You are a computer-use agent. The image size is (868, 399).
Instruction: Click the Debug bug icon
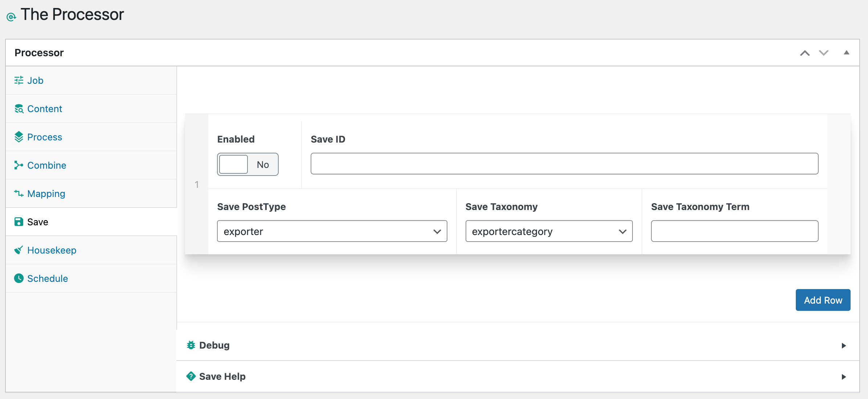point(191,345)
